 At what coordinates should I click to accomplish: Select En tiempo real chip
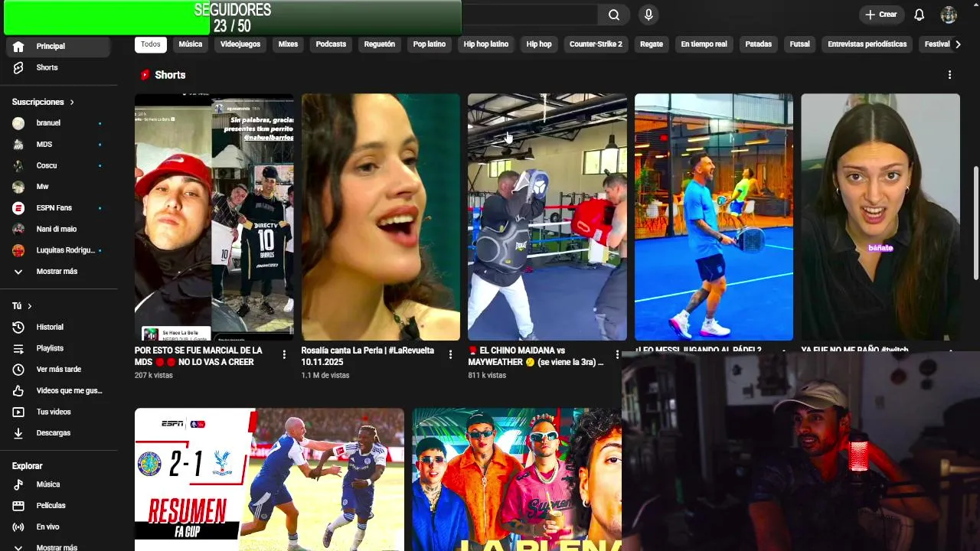(704, 44)
